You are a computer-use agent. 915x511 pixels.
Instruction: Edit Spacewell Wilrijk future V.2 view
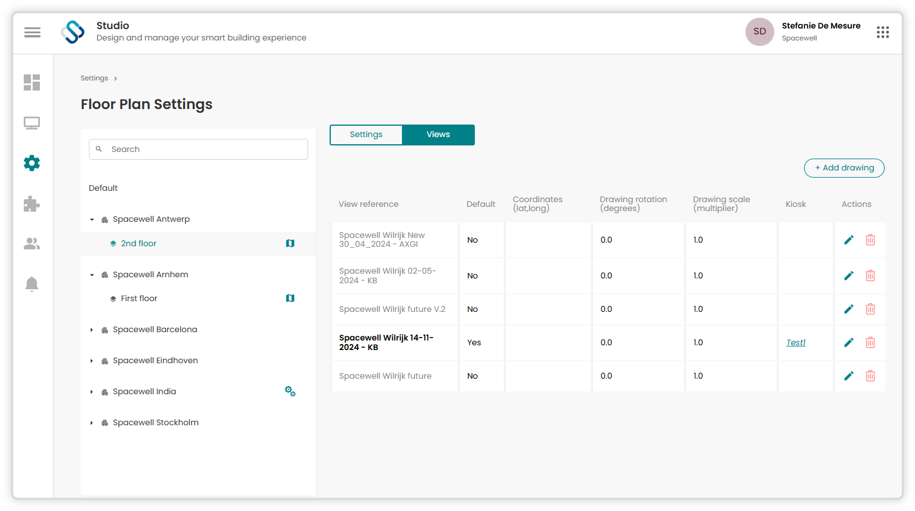coord(848,309)
